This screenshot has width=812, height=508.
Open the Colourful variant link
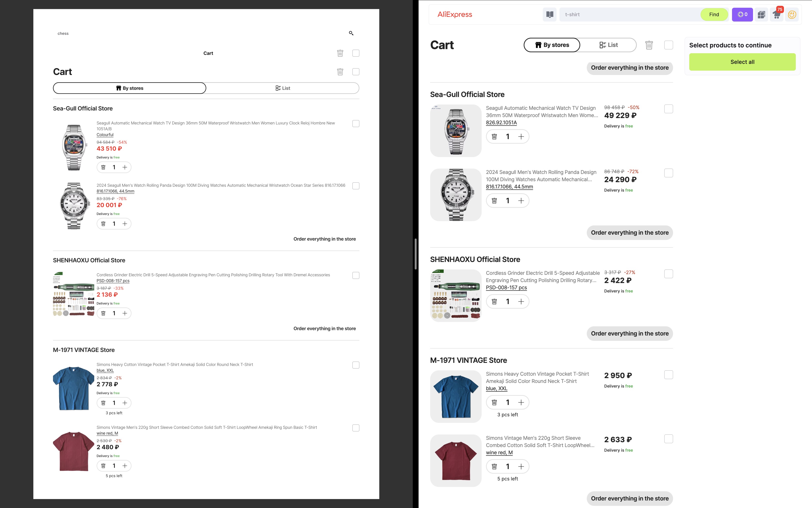[105, 135]
